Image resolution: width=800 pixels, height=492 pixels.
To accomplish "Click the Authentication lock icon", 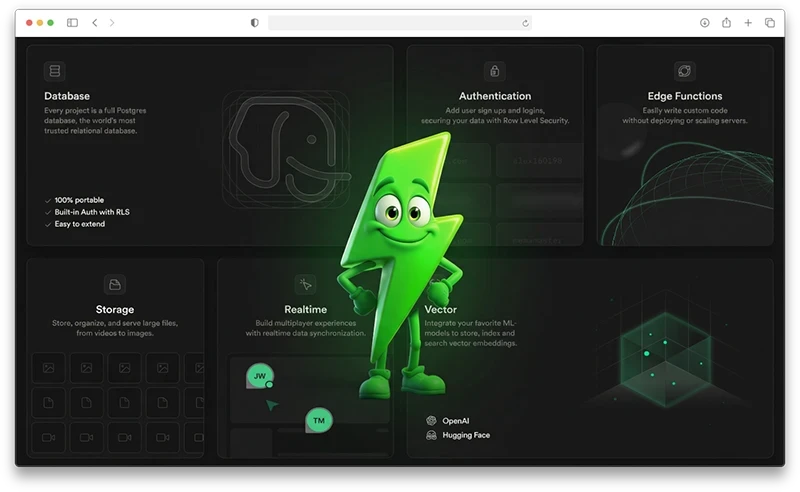I will coord(494,71).
